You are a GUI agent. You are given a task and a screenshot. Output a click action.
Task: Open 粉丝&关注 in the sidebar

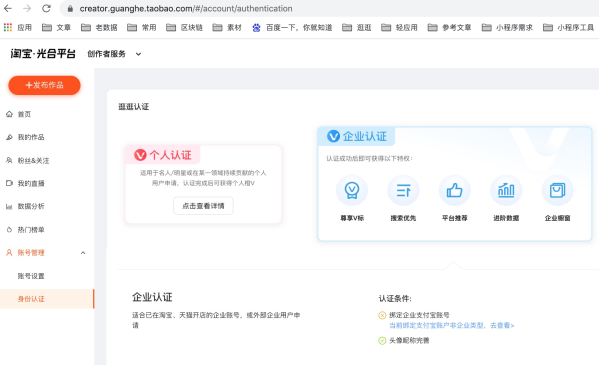coord(33,161)
